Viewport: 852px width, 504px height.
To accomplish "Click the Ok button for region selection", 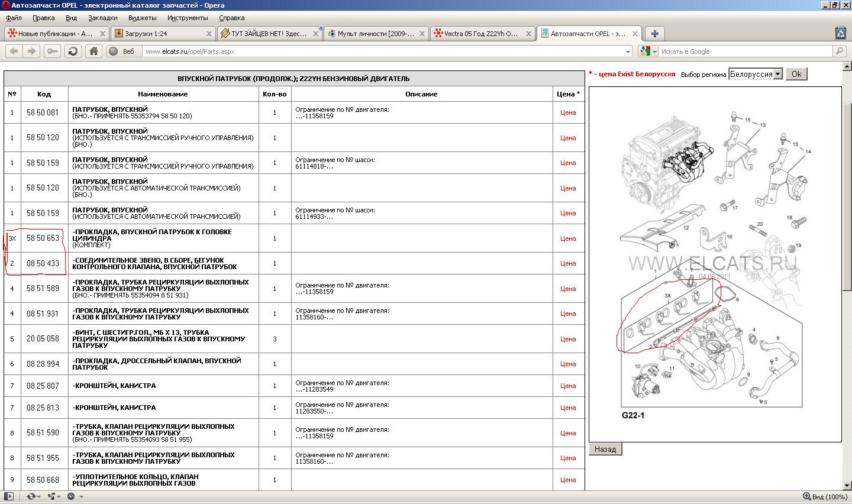I will (796, 74).
